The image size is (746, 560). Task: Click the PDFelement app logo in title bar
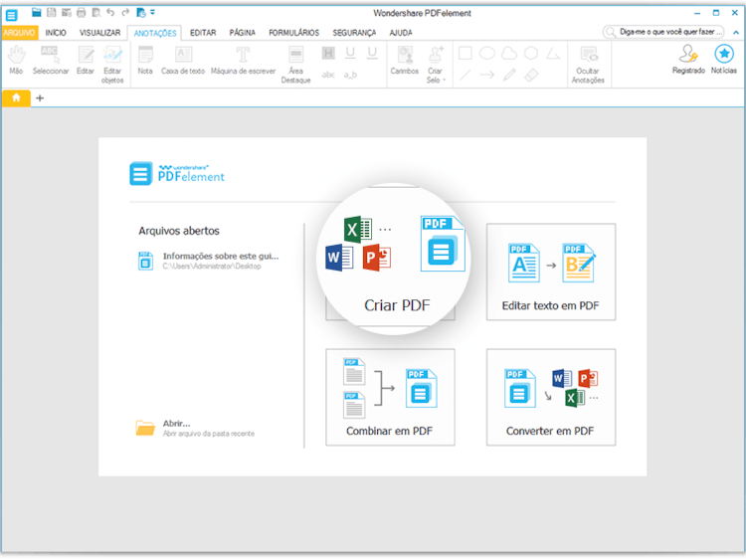coord(11,15)
